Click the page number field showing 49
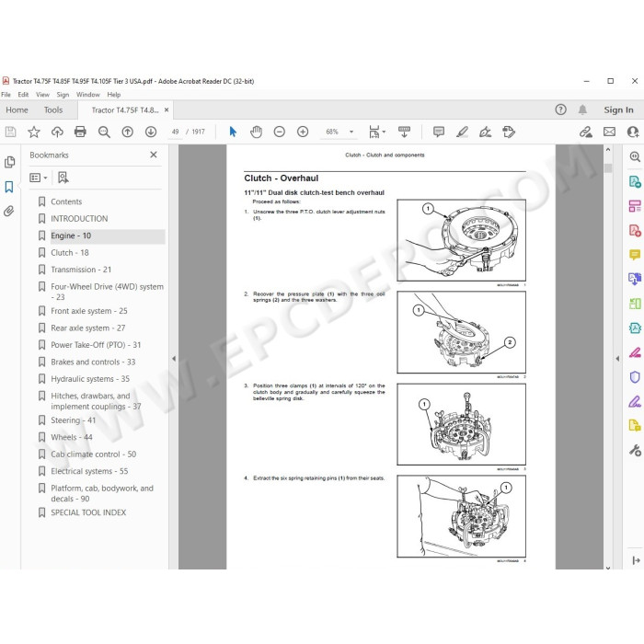 tap(176, 132)
